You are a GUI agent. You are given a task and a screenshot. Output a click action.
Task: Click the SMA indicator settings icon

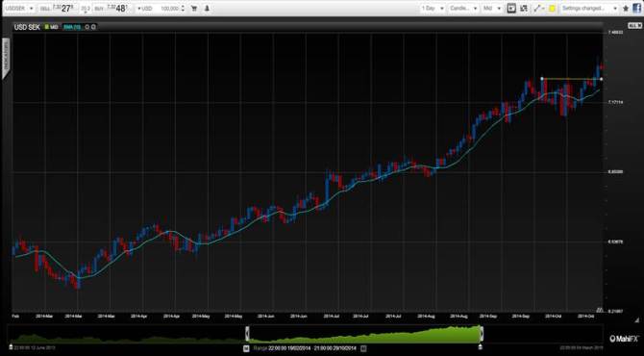pos(87,27)
